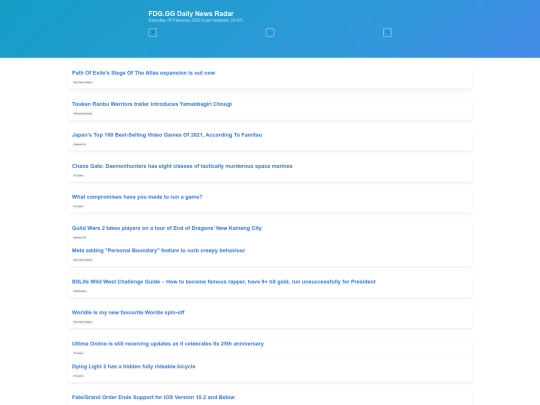The height and width of the screenshot is (405, 540).
Task: Open the FDG.GG Daily News Radar title
Action: (191, 13)
